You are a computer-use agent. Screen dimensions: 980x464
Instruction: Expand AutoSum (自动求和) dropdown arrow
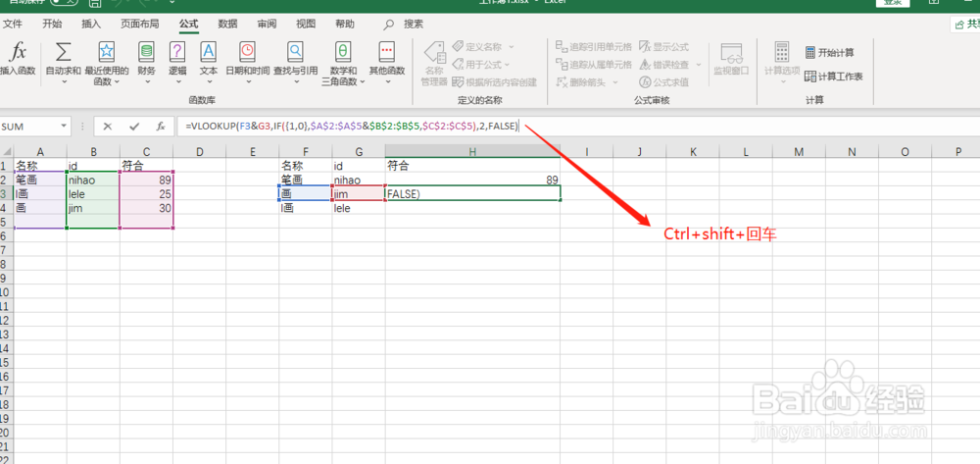pos(63,82)
